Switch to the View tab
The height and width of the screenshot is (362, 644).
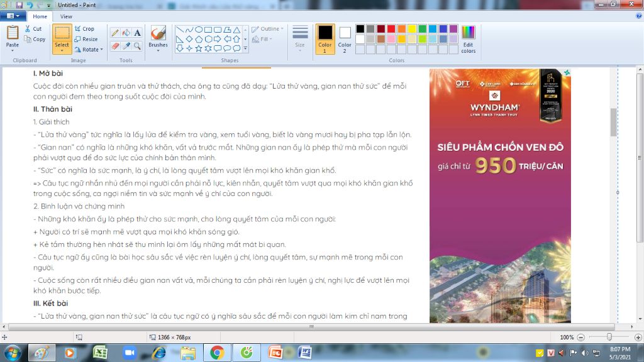pos(66,16)
